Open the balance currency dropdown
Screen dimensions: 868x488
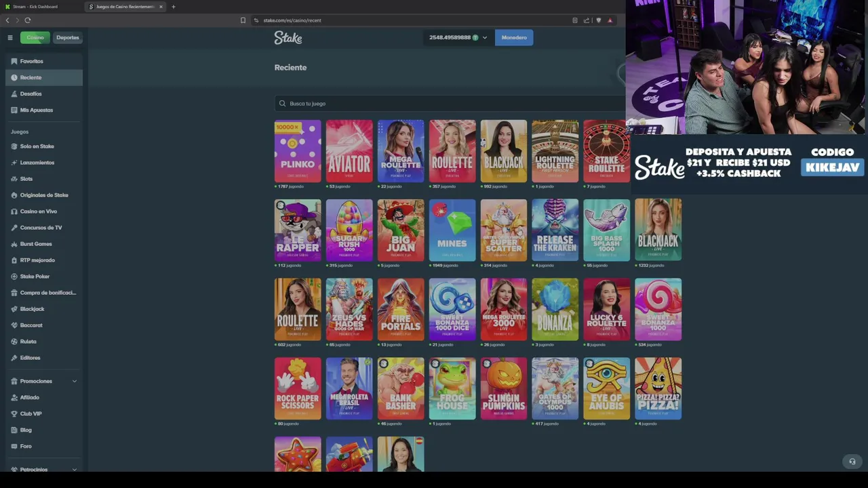pyautogui.click(x=458, y=37)
